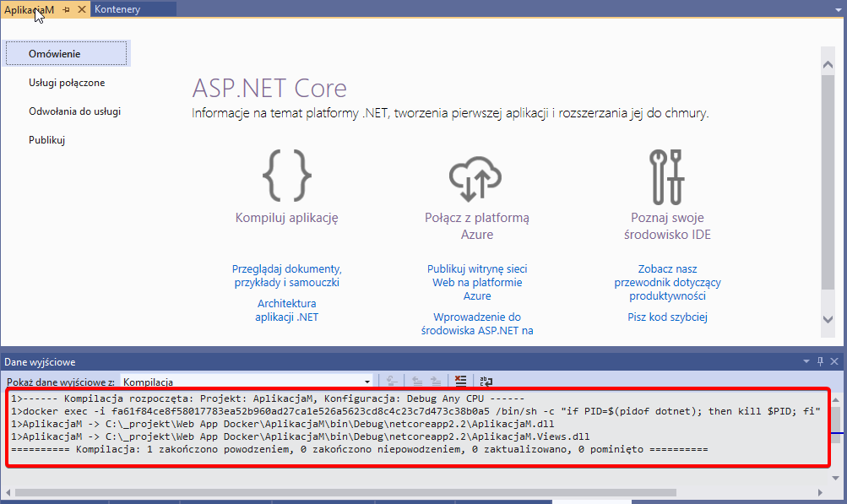
Task: Go to the Publikuj section
Action: click(47, 140)
